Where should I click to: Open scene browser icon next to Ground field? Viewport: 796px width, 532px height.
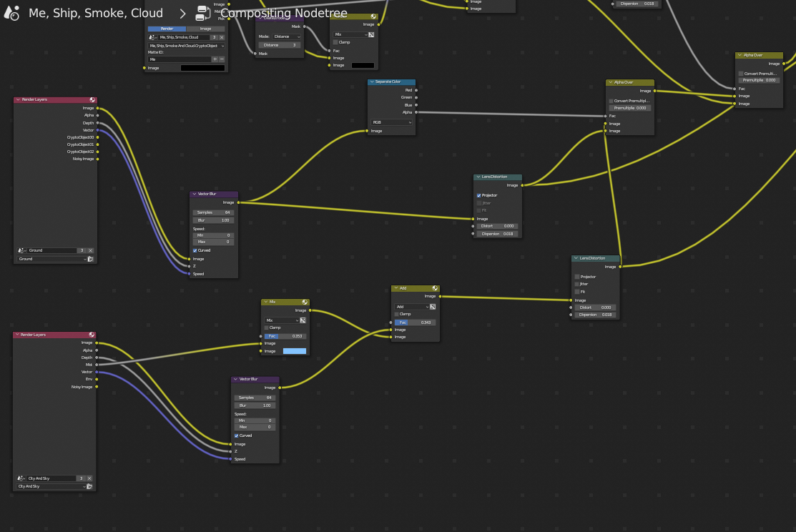click(x=22, y=250)
